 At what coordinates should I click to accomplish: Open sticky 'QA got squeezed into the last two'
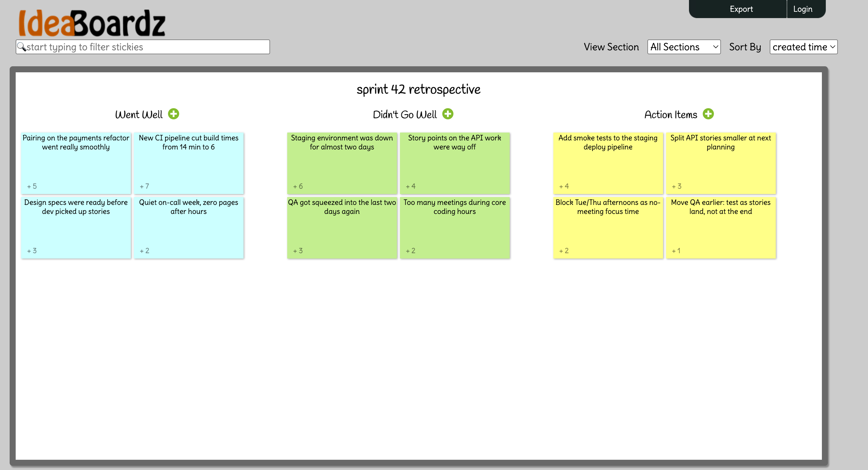click(342, 228)
